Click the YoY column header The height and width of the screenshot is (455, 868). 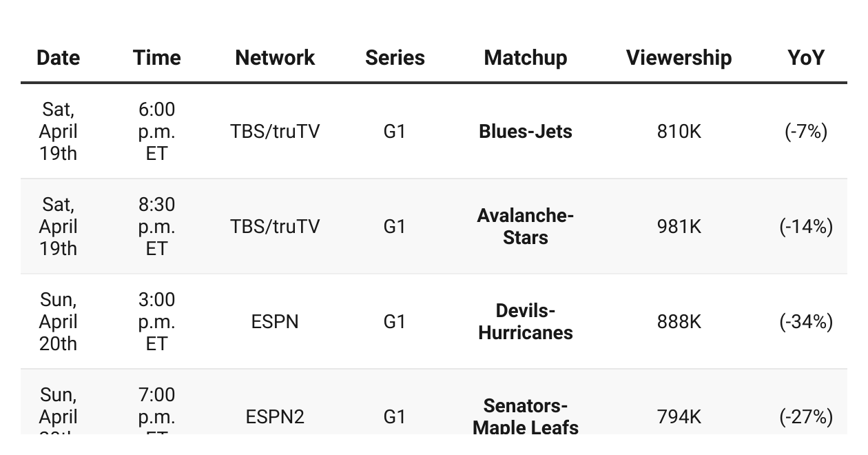(806, 58)
